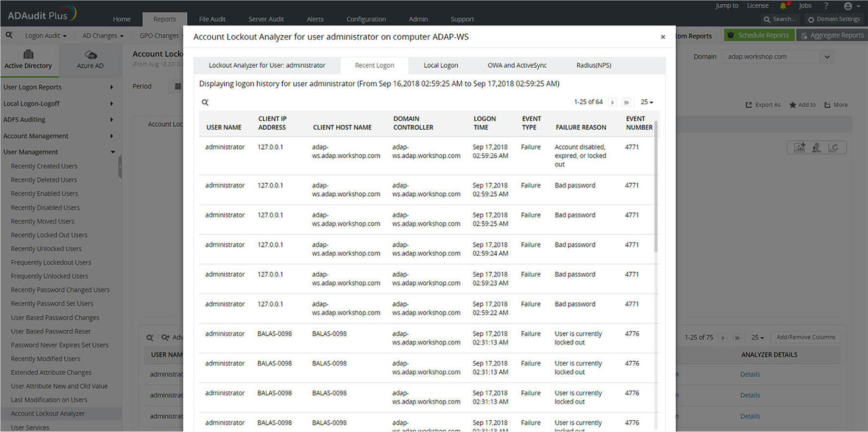Click the help question mark icon
Viewport: 868px width, 432px height.
pyautogui.click(x=826, y=6)
